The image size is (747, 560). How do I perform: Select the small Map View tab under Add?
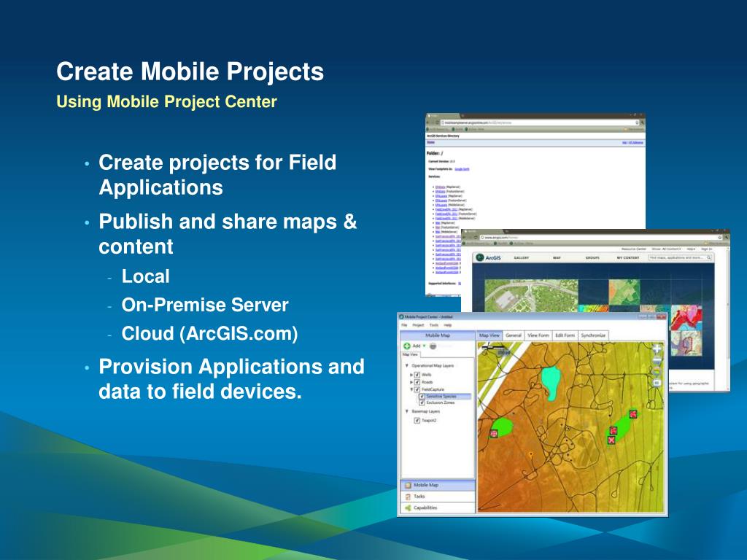pos(410,355)
